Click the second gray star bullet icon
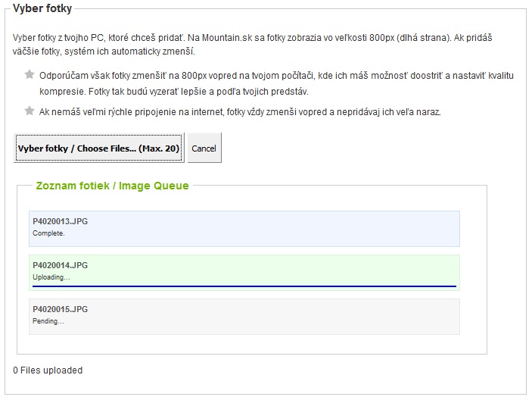This screenshot has width=532, height=400. click(x=30, y=111)
